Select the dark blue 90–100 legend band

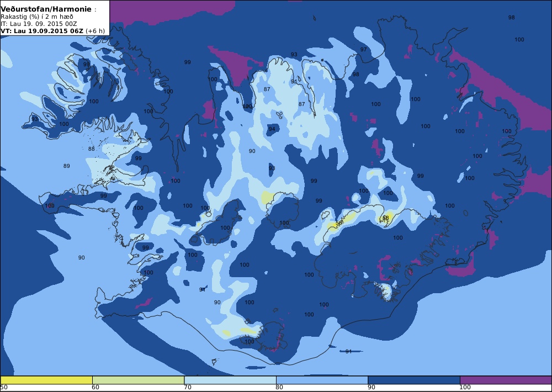click(x=413, y=380)
